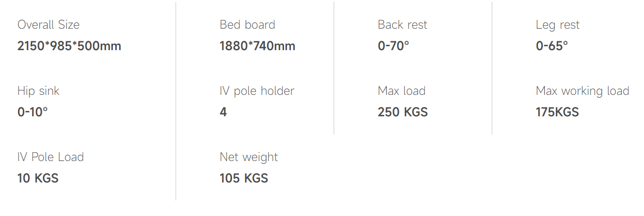Click the Max working load label
Screen dimensions: 644x216
(x=582, y=91)
